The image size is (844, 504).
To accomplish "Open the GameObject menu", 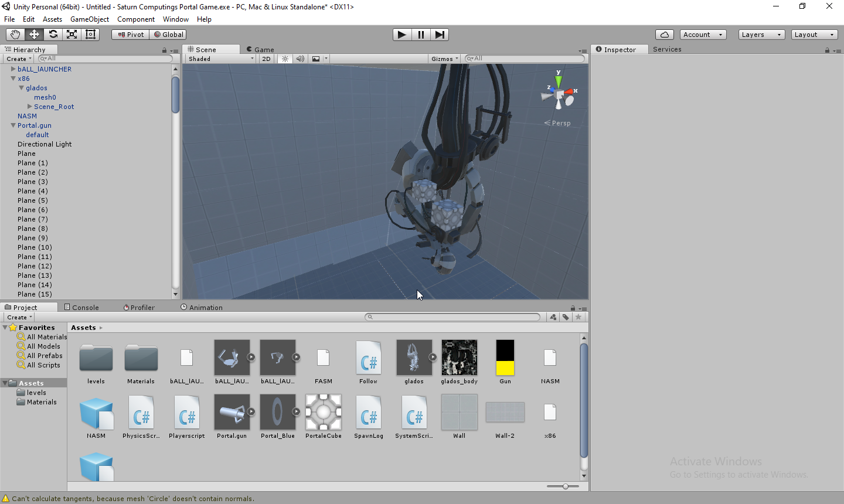I will 90,19.
